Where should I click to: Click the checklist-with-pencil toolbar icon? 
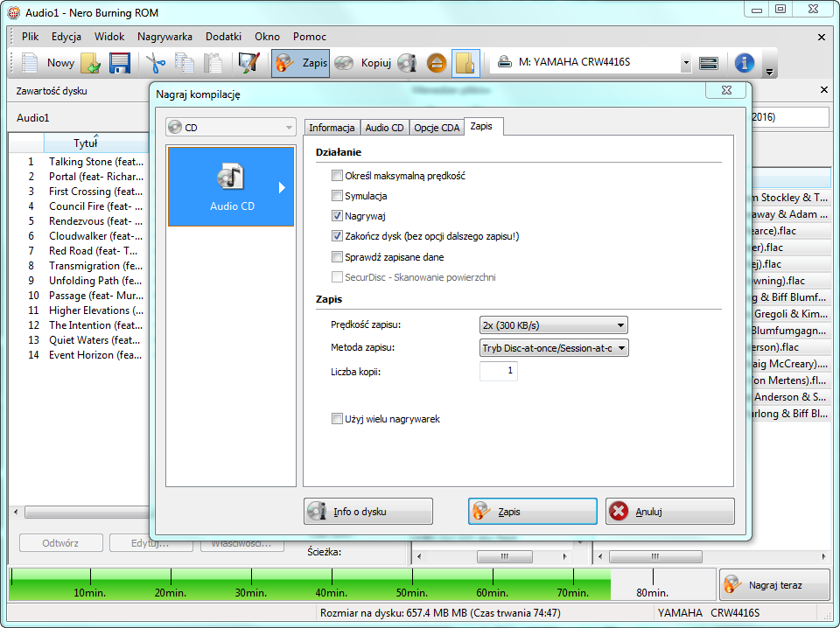249,63
